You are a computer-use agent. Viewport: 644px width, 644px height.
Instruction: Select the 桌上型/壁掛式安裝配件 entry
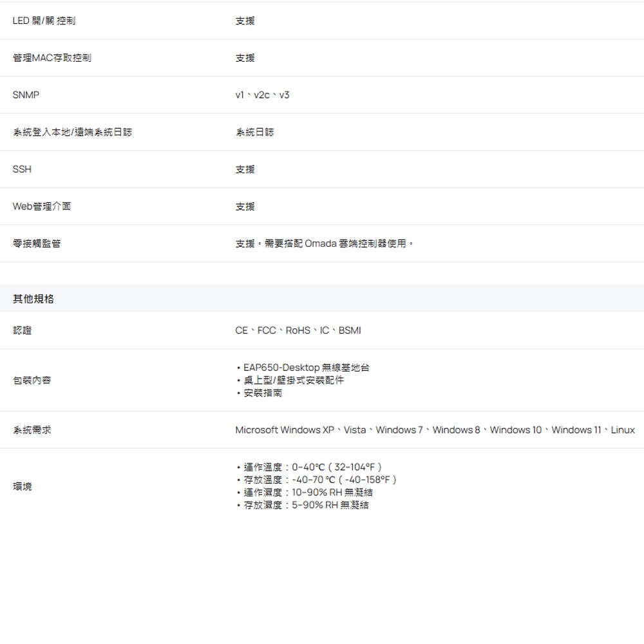290,380
